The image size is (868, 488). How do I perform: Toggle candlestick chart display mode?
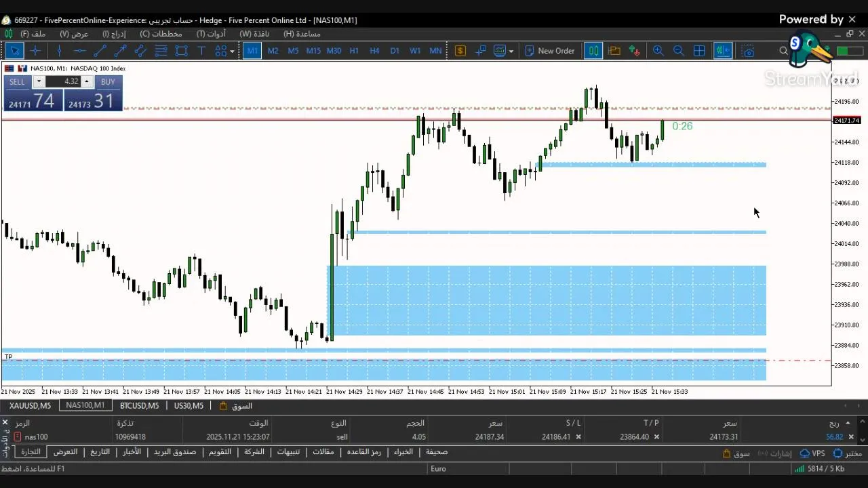coord(593,51)
